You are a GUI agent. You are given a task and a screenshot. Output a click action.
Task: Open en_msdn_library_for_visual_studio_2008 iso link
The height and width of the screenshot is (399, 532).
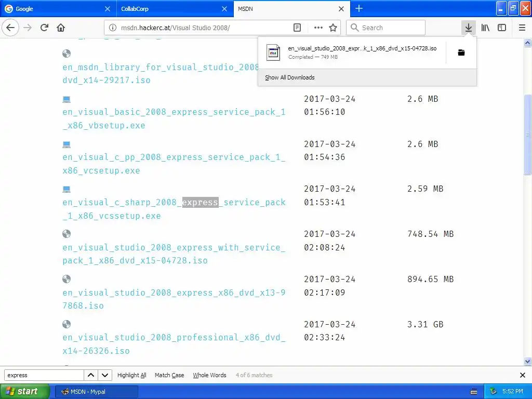click(x=160, y=74)
